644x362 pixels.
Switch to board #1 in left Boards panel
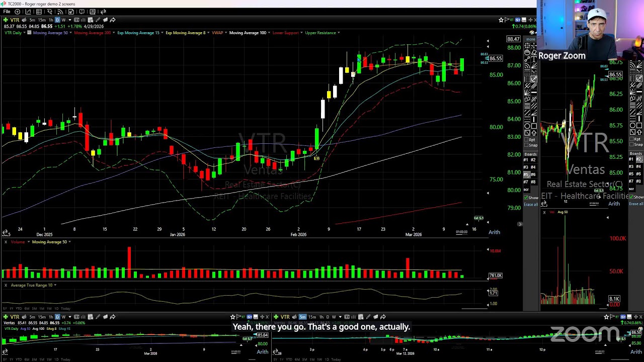(526, 160)
